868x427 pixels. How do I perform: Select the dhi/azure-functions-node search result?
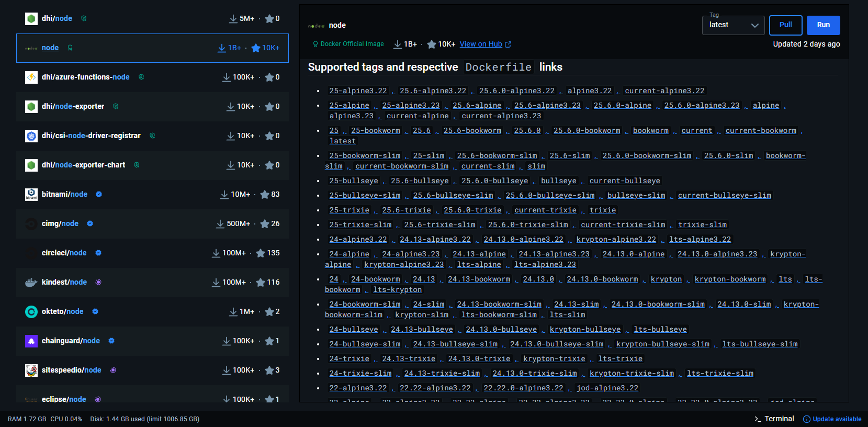point(152,77)
